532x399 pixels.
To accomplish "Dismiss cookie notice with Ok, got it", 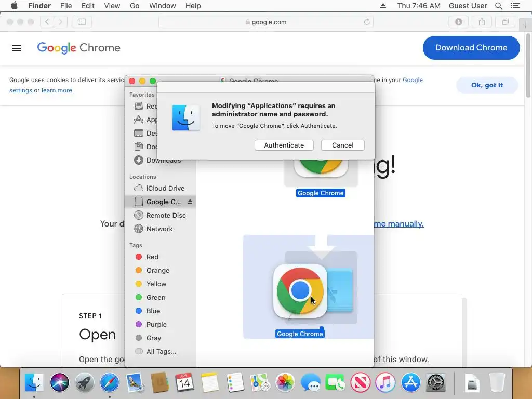I will (487, 85).
